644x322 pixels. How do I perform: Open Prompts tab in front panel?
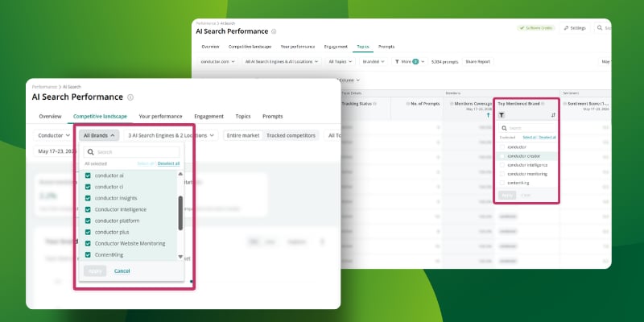click(x=272, y=116)
